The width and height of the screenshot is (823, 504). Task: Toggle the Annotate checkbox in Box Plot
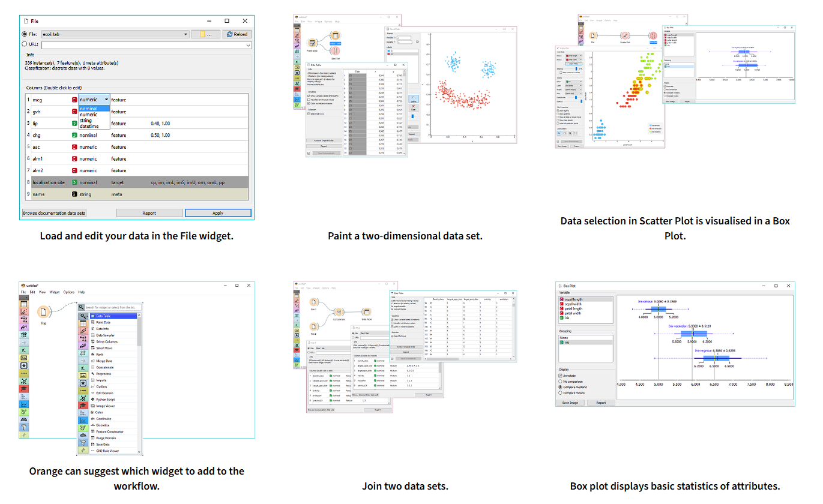(560, 376)
